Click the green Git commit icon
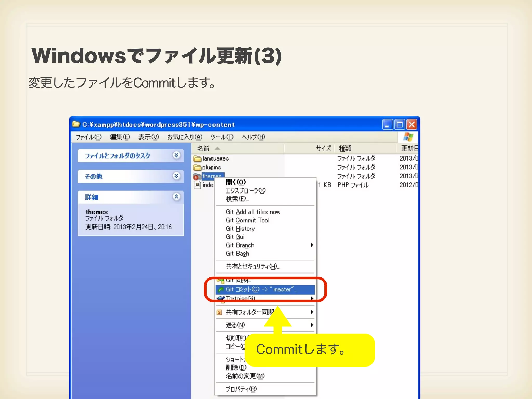 [221, 289]
